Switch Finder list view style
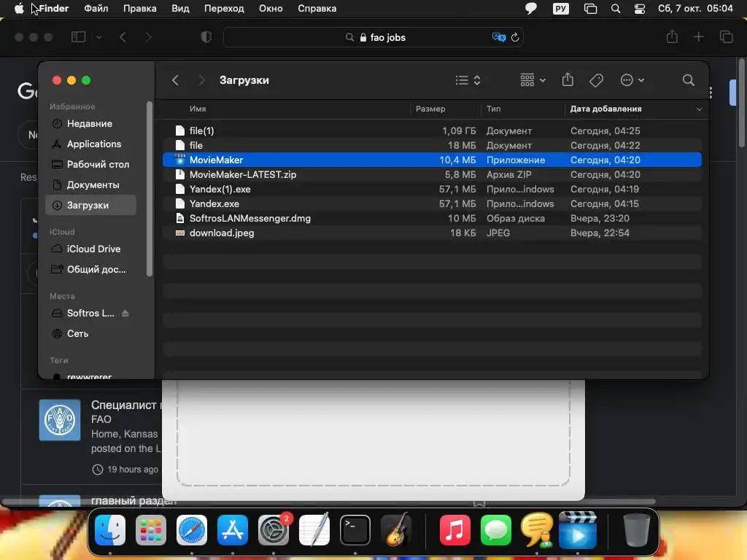Image resolution: width=747 pixels, height=560 pixels. pyautogui.click(x=468, y=80)
